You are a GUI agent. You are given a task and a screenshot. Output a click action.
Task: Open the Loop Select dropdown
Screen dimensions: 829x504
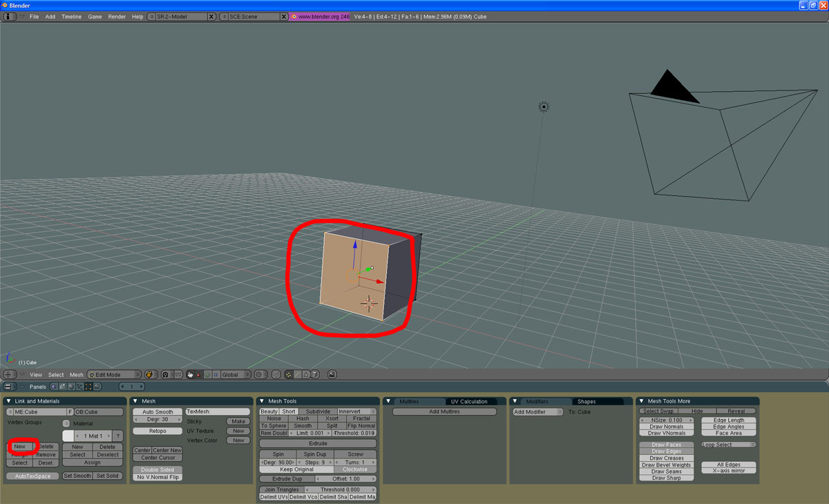click(729, 445)
